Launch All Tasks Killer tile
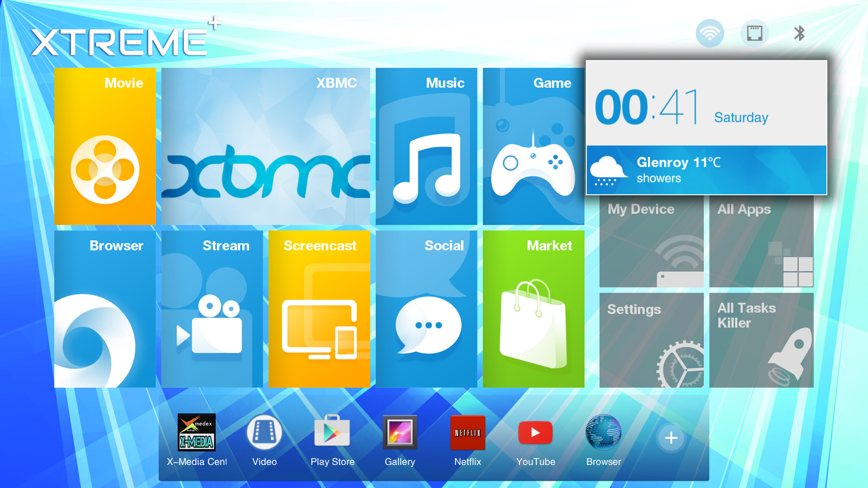The width and height of the screenshot is (868, 488). pos(761,340)
